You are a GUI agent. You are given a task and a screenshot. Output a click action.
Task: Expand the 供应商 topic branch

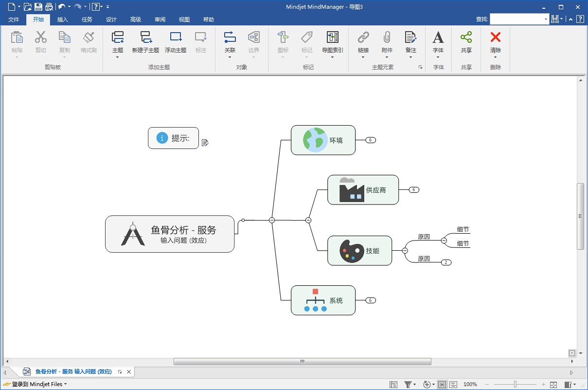pos(413,190)
